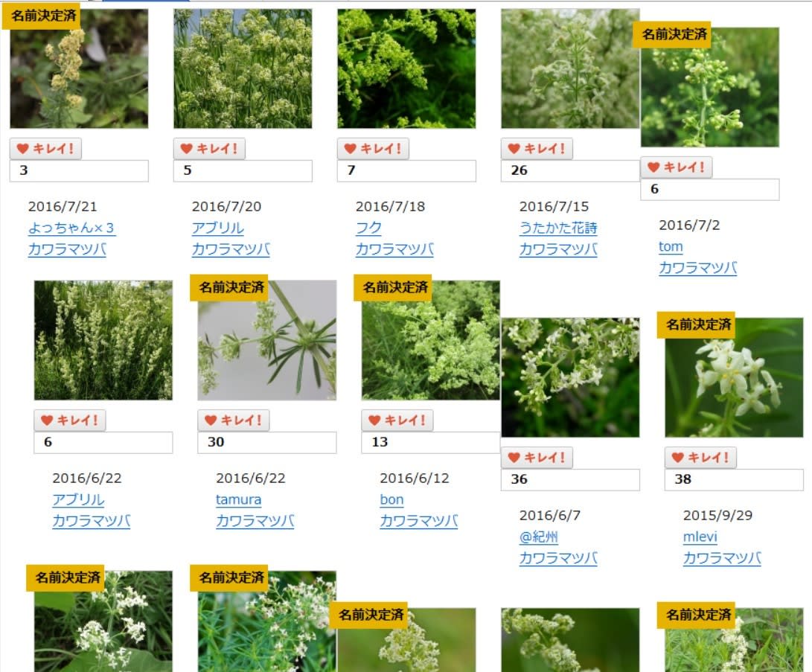Open white flower photo by mlevi

(734, 377)
